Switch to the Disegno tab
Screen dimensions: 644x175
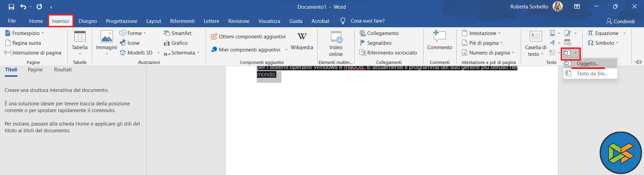[x=88, y=21]
